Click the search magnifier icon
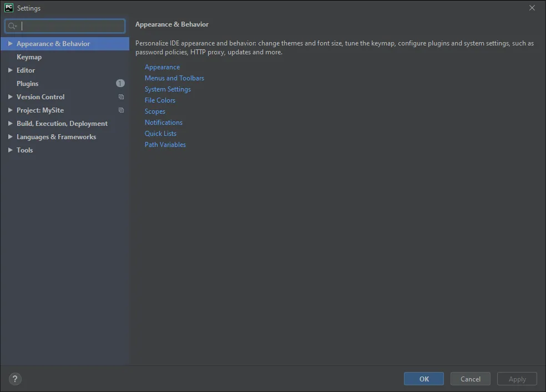This screenshot has width=546, height=392. click(12, 26)
